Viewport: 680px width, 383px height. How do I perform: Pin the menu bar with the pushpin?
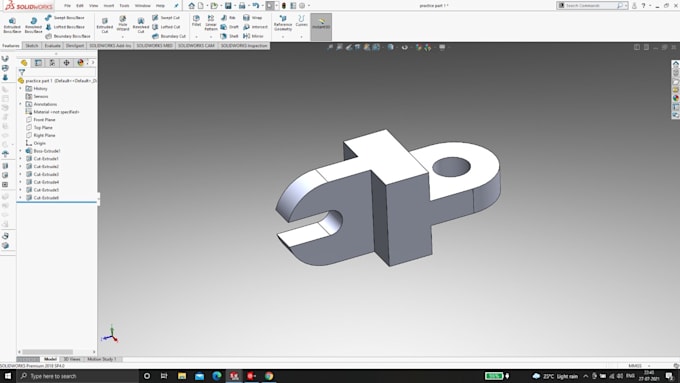176,6
